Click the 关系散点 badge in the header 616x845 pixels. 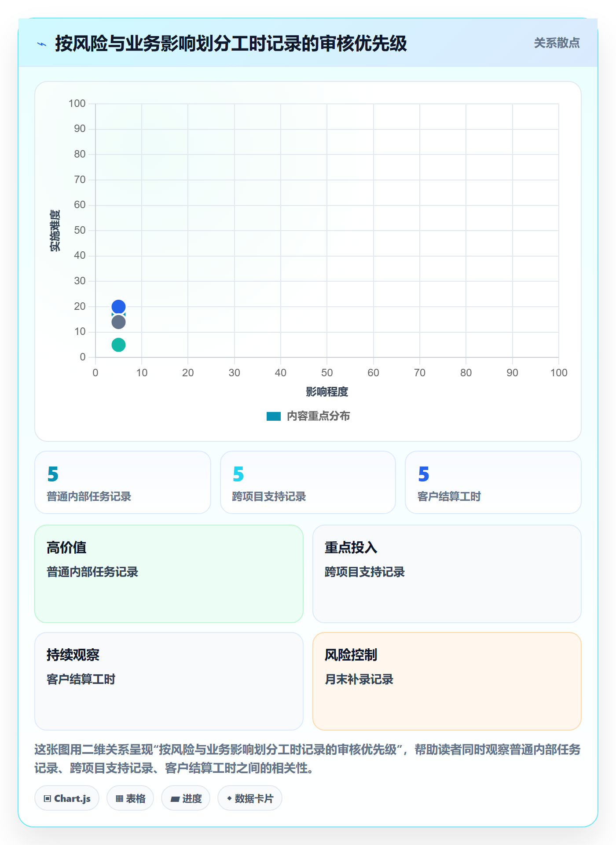tap(557, 43)
